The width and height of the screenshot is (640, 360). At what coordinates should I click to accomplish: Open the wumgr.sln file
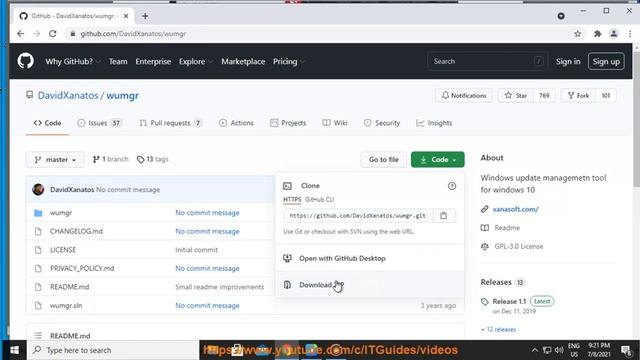coord(66,306)
